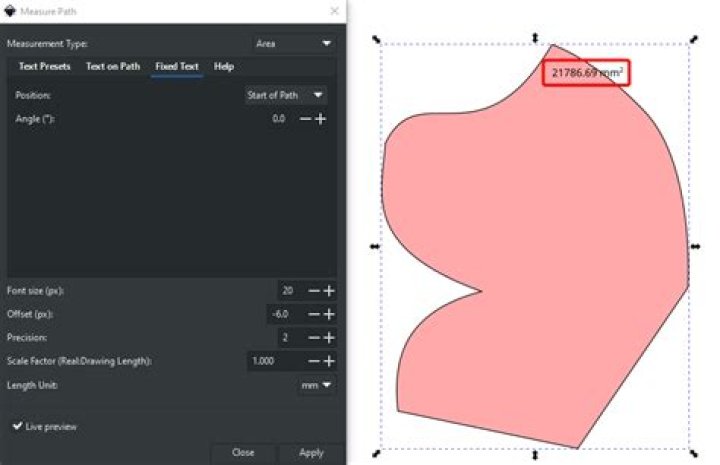
Task: Decrease Offset value with minus icon
Action: coord(314,314)
